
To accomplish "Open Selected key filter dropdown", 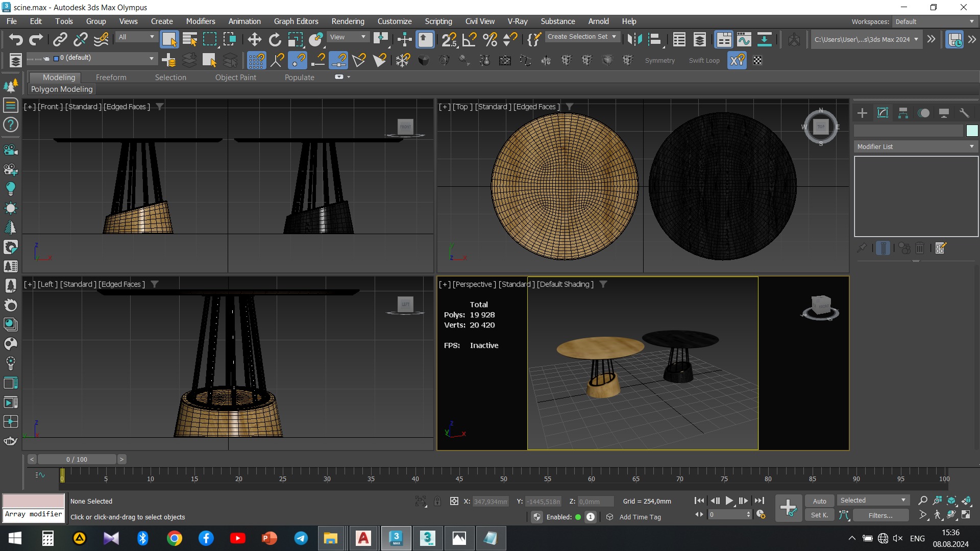I will click(873, 500).
